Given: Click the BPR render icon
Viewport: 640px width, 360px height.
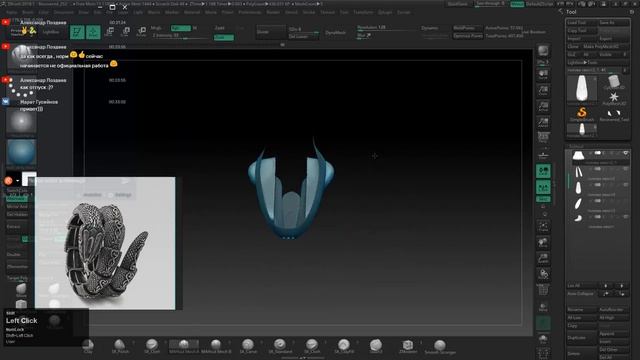Looking at the screenshot, I should (x=543, y=51).
